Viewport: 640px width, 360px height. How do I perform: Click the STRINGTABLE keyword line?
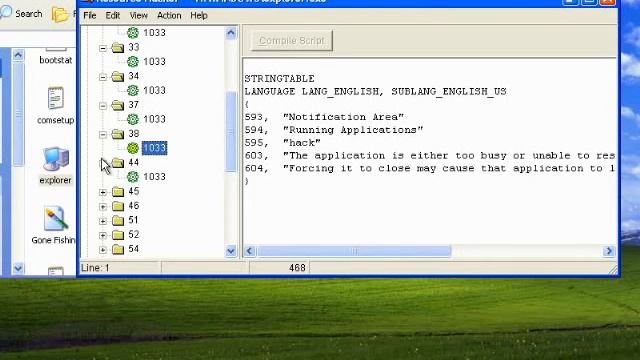point(280,79)
